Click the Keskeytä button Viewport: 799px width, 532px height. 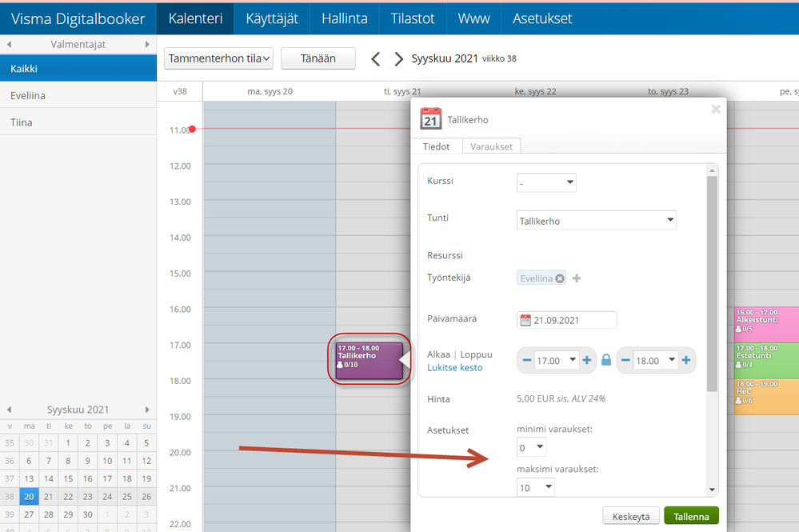pos(631,516)
